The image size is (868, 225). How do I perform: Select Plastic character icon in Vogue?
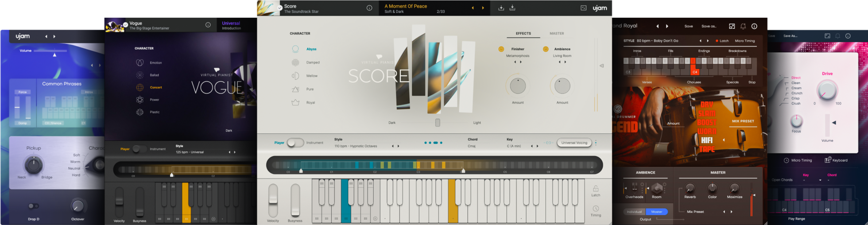click(x=139, y=112)
